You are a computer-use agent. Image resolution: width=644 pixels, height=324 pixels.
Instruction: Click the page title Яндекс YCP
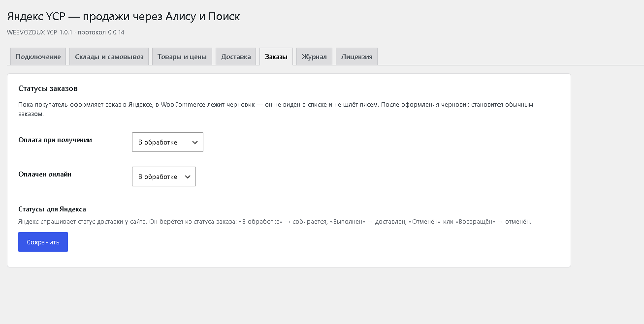pyautogui.click(x=124, y=17)
